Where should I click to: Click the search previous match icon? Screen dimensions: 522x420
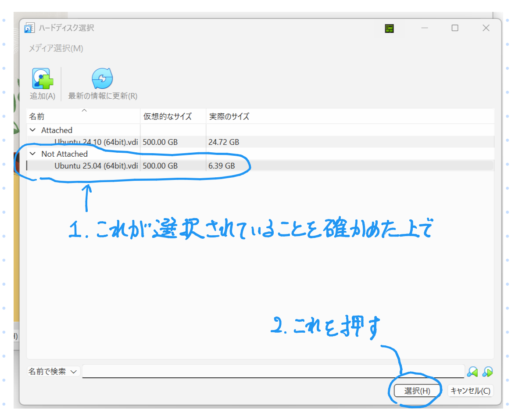[472, 372]
